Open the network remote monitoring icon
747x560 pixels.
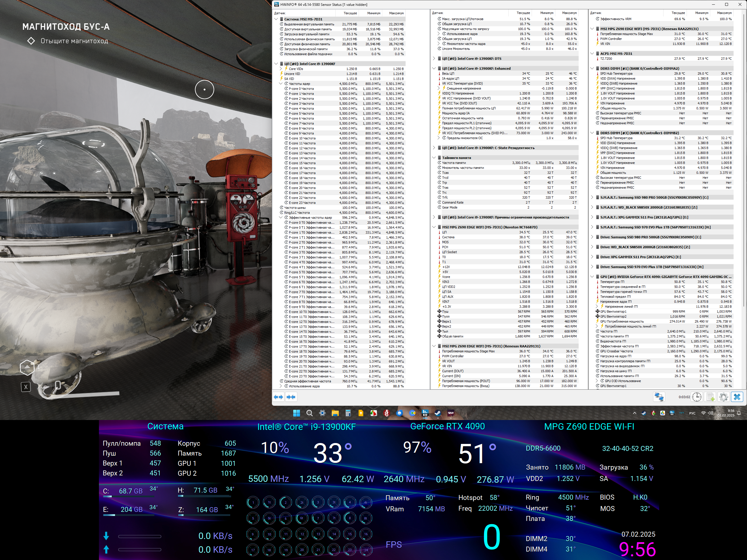click(659, 397)
